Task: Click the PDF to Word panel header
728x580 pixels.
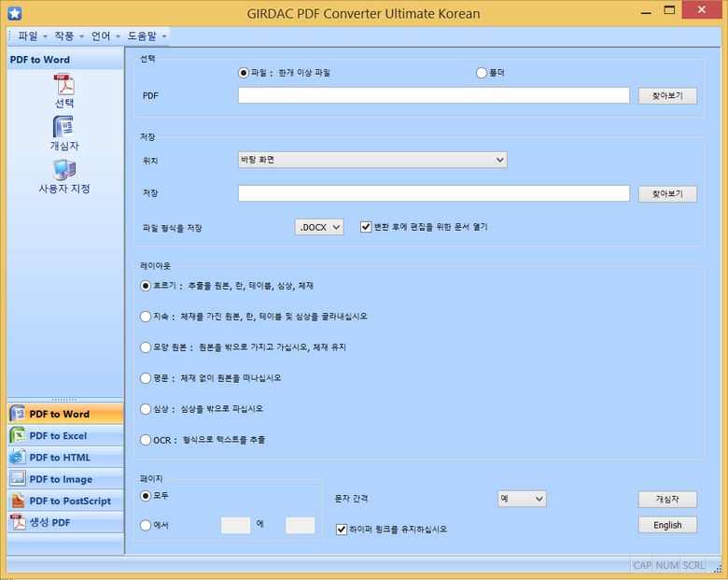Action: (65, 60)
